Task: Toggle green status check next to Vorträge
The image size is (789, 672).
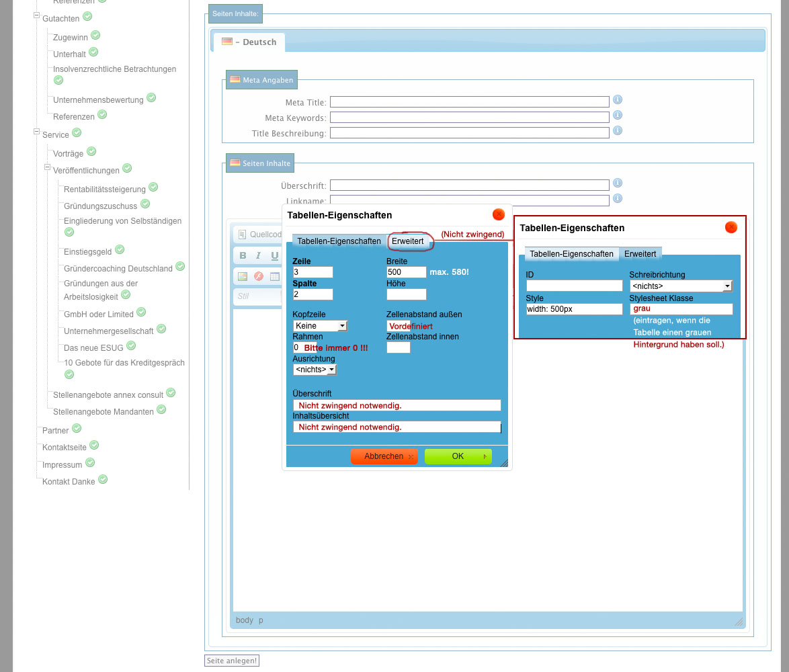Action: pos(91,152)
